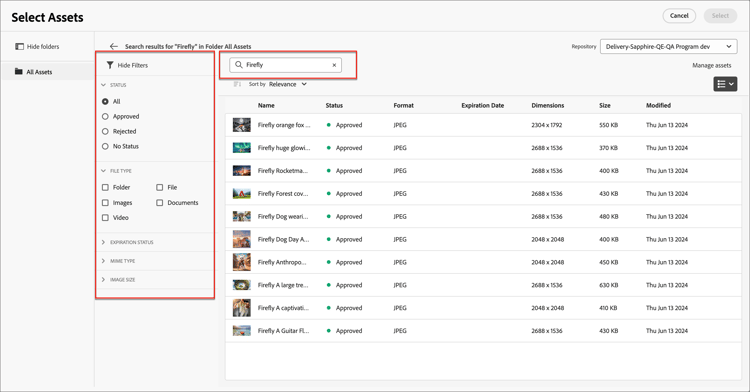Open the Repository dropdown
Viewport: 750px width, 392px height.
pos(669,46)
